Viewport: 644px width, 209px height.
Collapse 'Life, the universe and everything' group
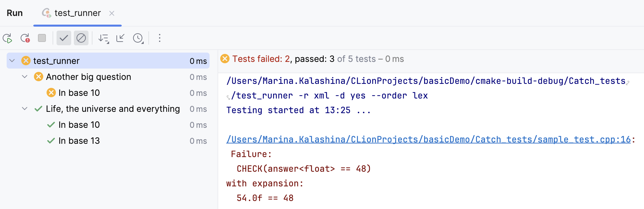pos(24,108)
